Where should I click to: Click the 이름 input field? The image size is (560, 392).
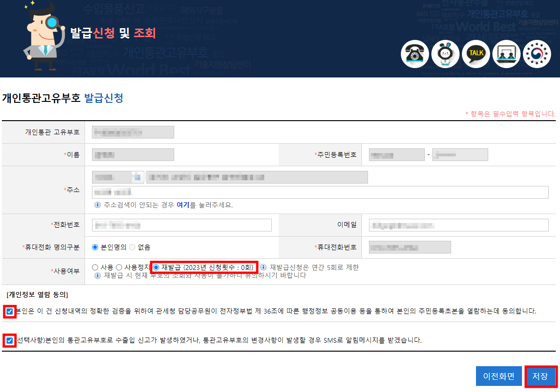click(133, 155)
